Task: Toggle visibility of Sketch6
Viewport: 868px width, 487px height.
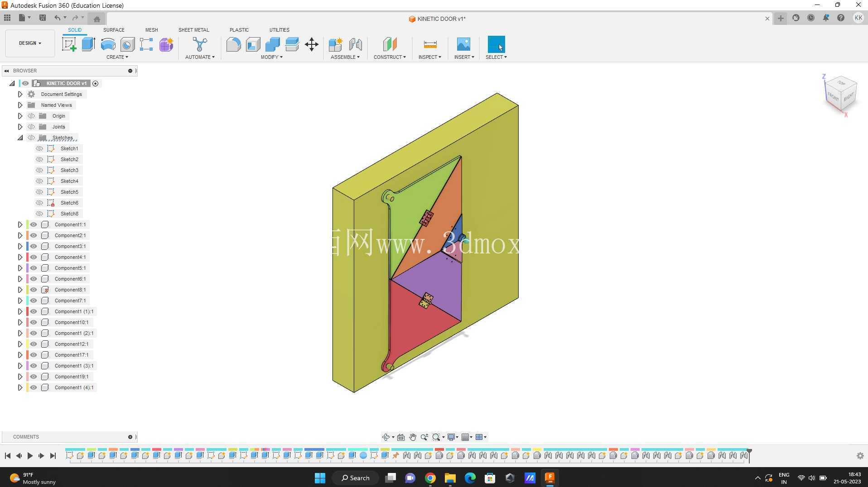Action: pyautogui.click(x=39, y=203)
